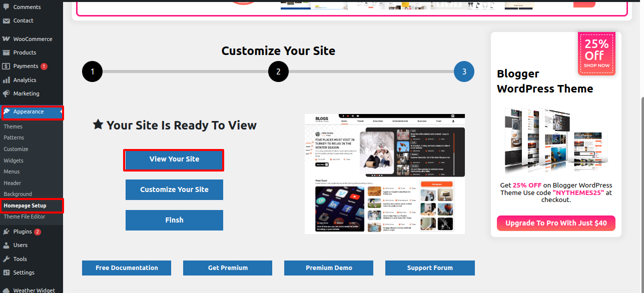Click the Users person icon
The image size is (644, 293).
pyautogui.click(x=7, y=245)
